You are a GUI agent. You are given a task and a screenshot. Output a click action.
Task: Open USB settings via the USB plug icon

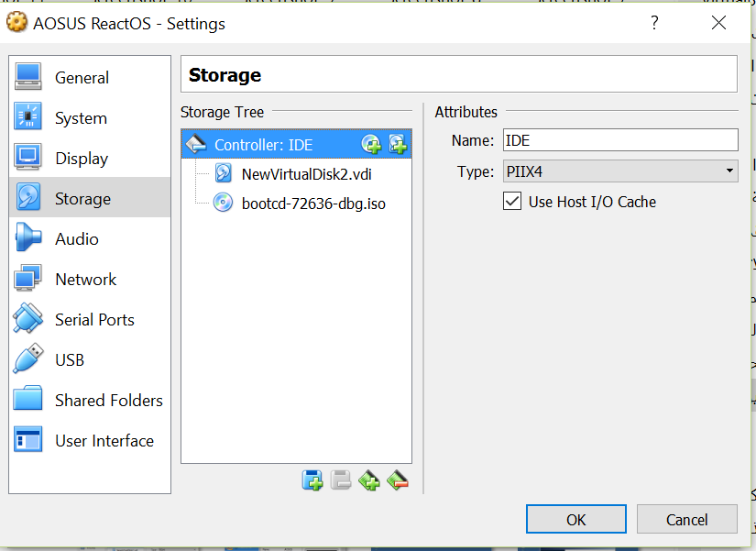tap(28, 359)
